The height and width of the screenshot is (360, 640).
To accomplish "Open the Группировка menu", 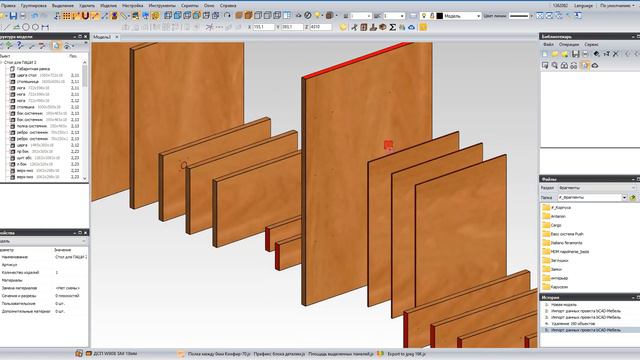I will click(x=33, y=6).
